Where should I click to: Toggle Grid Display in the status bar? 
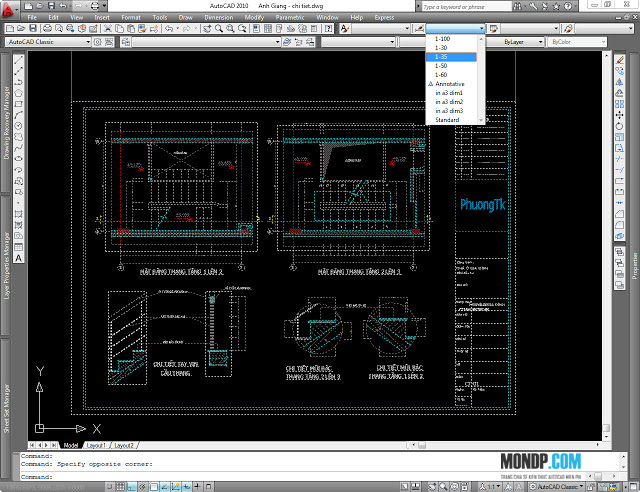(120, 487)
